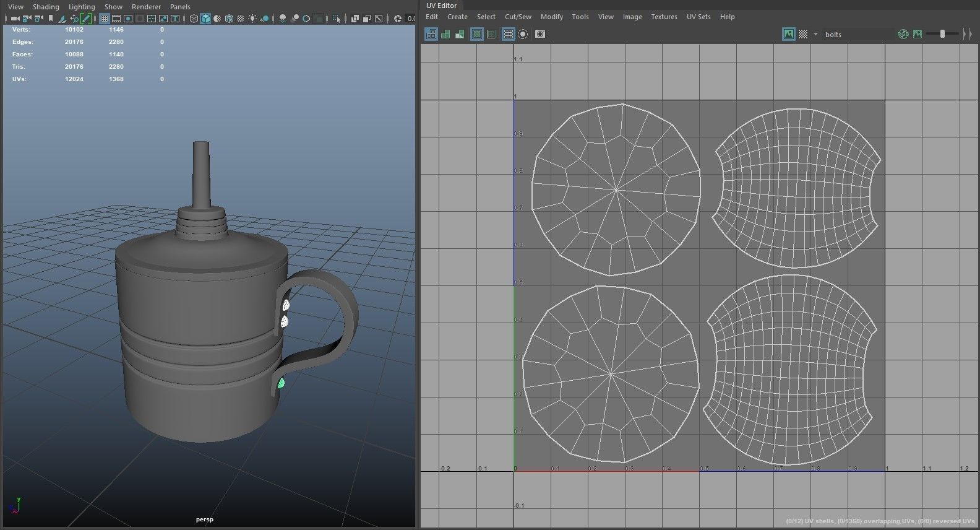
Task: Click the Screen Space Ambient Occlusion icon
Action: click(x=283, y=19)
